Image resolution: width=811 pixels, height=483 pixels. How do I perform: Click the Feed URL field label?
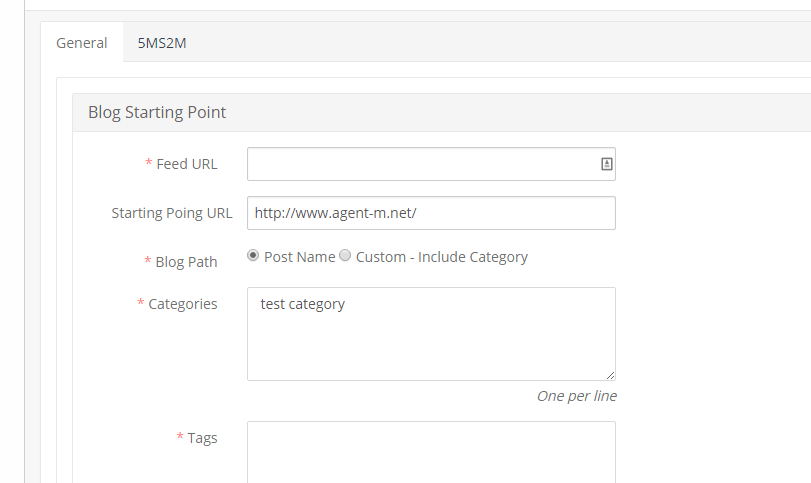click(186, 164)
